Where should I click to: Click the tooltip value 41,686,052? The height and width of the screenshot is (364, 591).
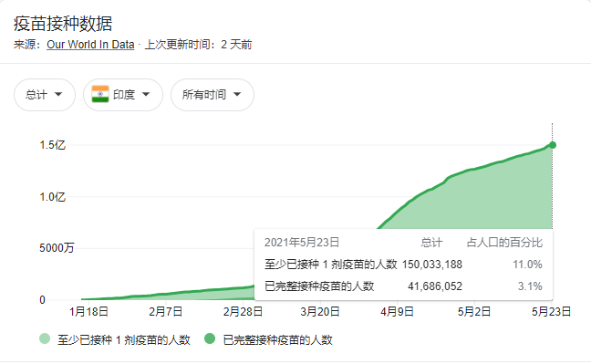435,286
